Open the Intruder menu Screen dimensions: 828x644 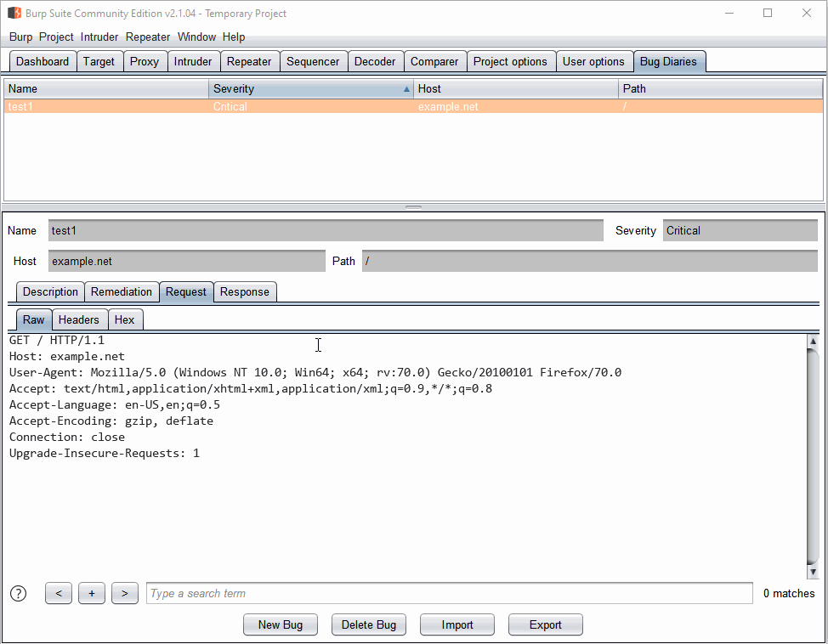coord(99,37)
